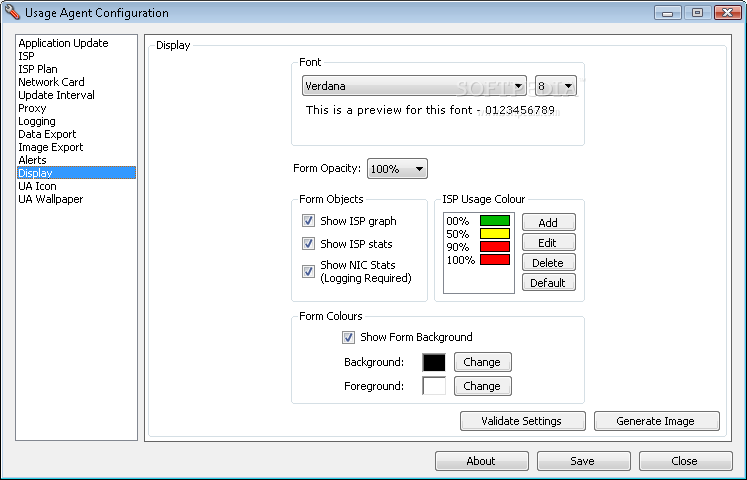The height and width of the screenshot is (480, 747).
Task: Select the Image Export entry
Action: [50, 147]
